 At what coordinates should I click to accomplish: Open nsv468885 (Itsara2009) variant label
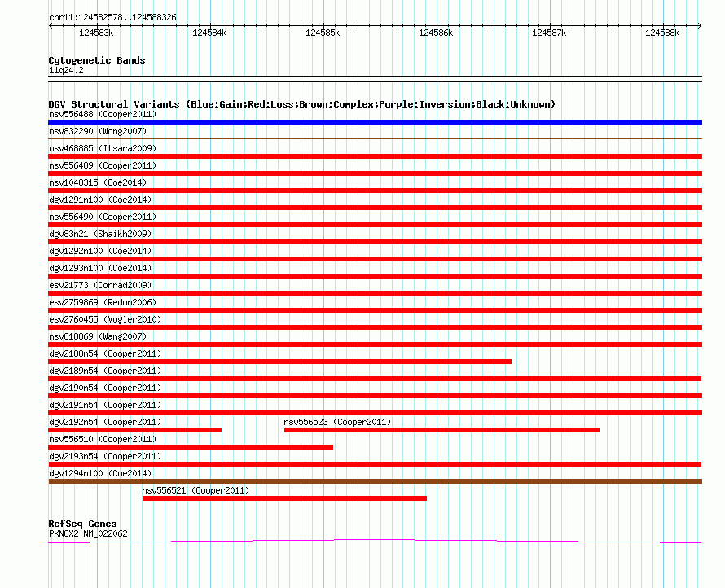(103, 148)
